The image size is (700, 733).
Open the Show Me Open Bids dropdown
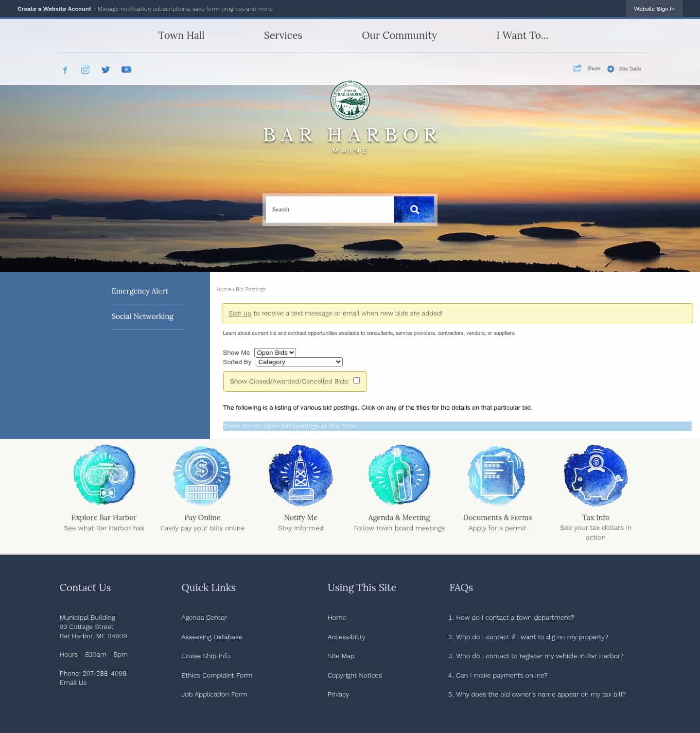point(275,352)
